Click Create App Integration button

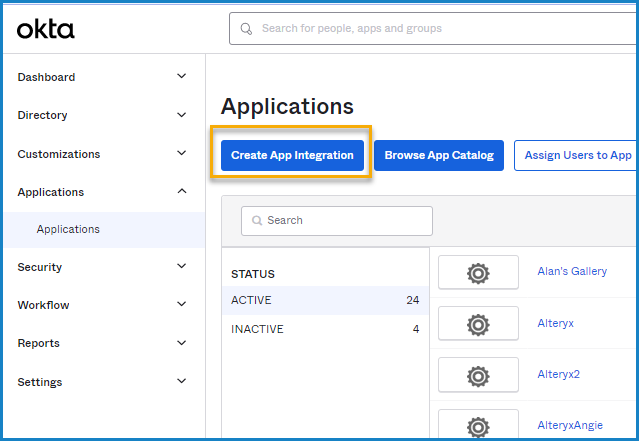coord(292,155)
